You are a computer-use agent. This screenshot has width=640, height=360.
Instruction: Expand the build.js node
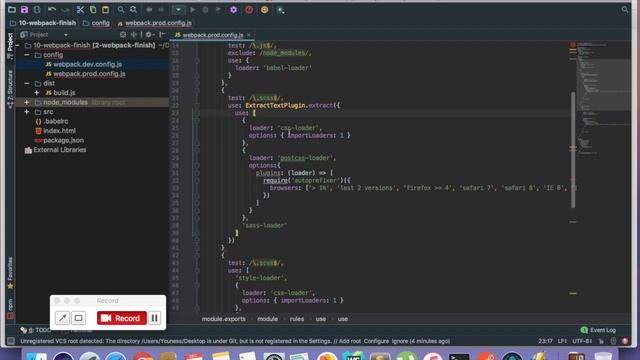click(37, 93)
